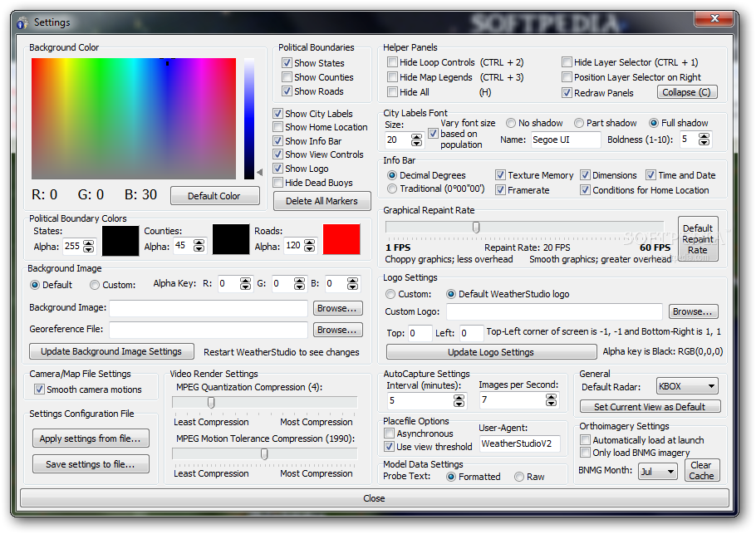Click the logo Top position field
This screenshot has width=756, height=534.
pos(420,333)
